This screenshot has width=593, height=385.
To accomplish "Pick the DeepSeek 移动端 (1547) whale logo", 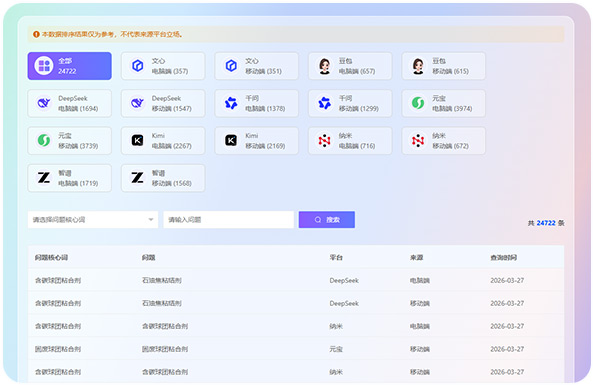I will coord(137,103).
